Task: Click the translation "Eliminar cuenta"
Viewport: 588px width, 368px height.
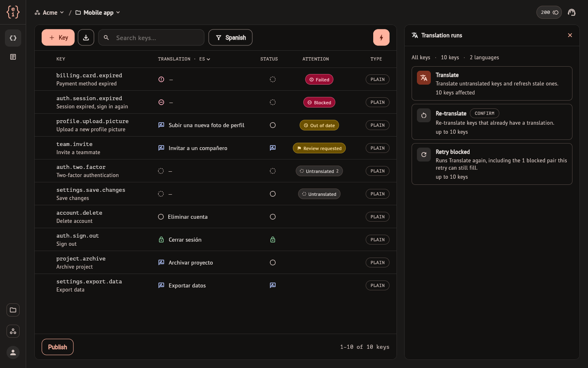Action: (188, 217)
